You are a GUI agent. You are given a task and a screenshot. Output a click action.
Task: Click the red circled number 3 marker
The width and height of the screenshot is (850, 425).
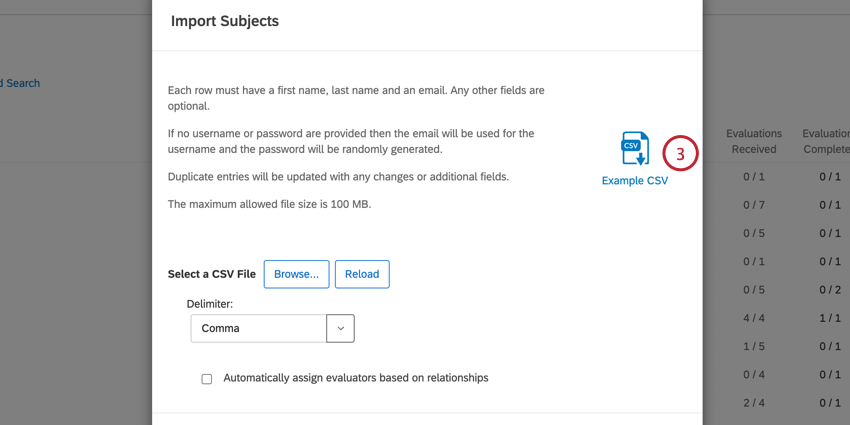pyautogui.click(x=680, y=154)
